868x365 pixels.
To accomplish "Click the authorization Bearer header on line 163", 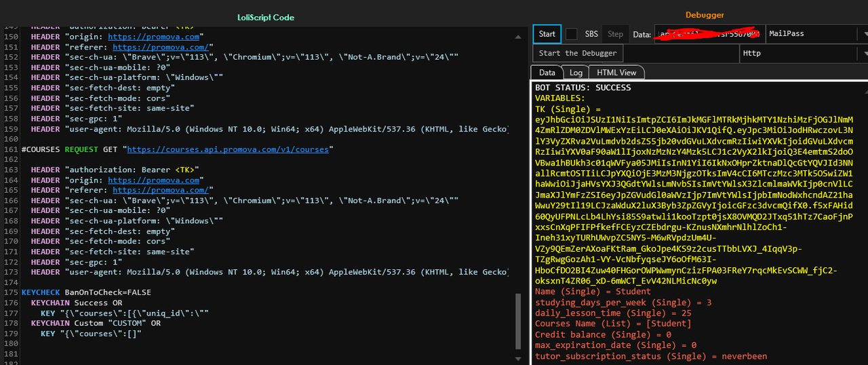I will click(x=115, y=170).
